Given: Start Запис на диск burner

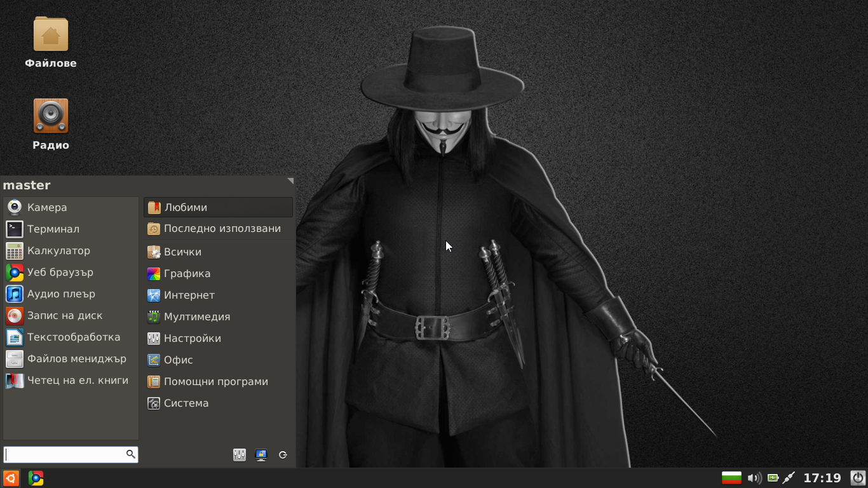Looking at the screenshot, I should tap(71, 315).
